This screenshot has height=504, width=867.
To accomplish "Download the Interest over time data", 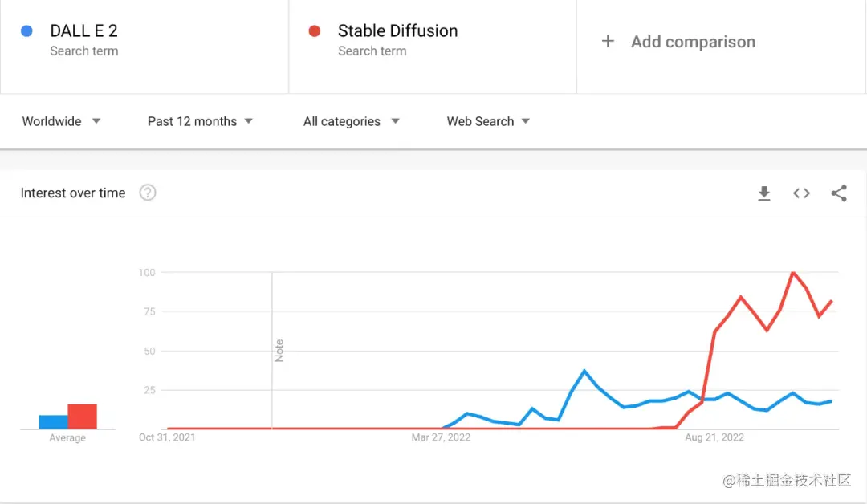I will [x=764, y=193].
